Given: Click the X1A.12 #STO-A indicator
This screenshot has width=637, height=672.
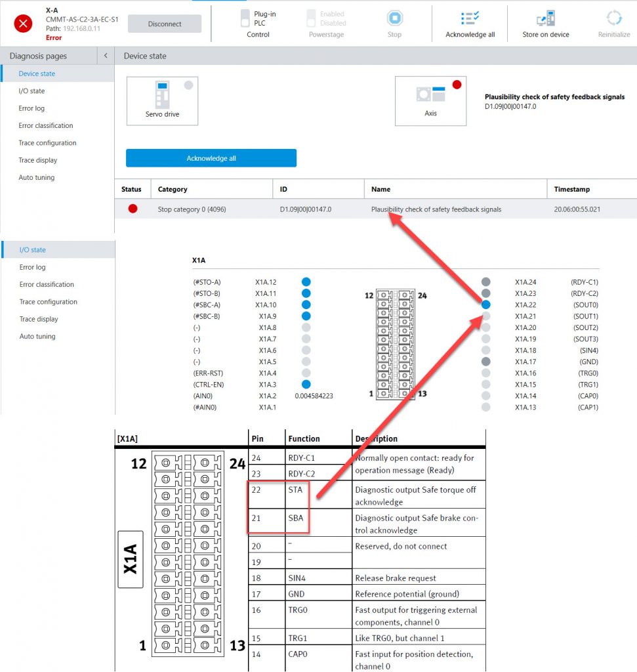Looking at the screenshot, I should pos(306,282).
